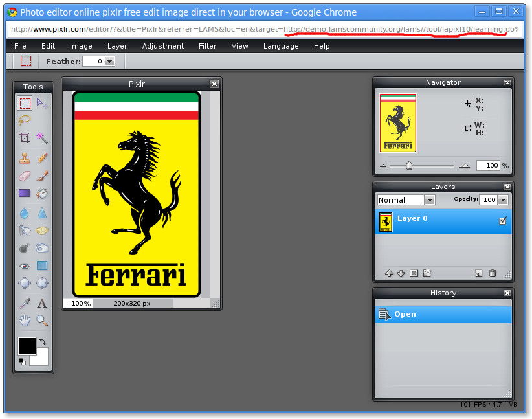The width and height of the screenshot is (532, 419).
Task: Expand the layer Opacity dropdown
Action: click(x=504, y=200)
